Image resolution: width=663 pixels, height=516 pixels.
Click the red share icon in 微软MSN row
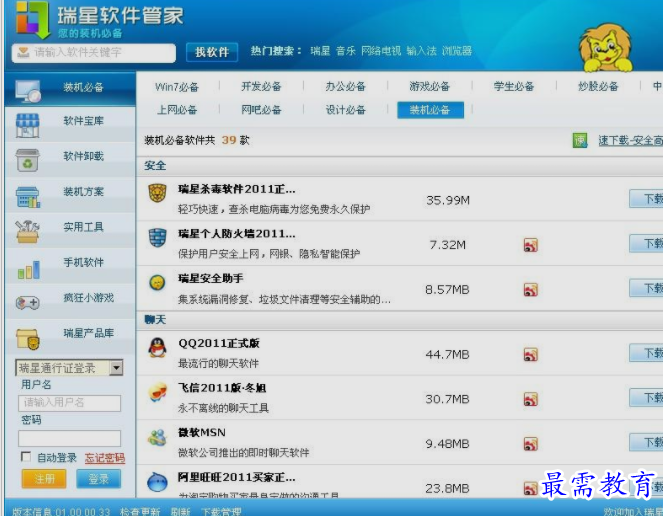[x=531, y=444]
